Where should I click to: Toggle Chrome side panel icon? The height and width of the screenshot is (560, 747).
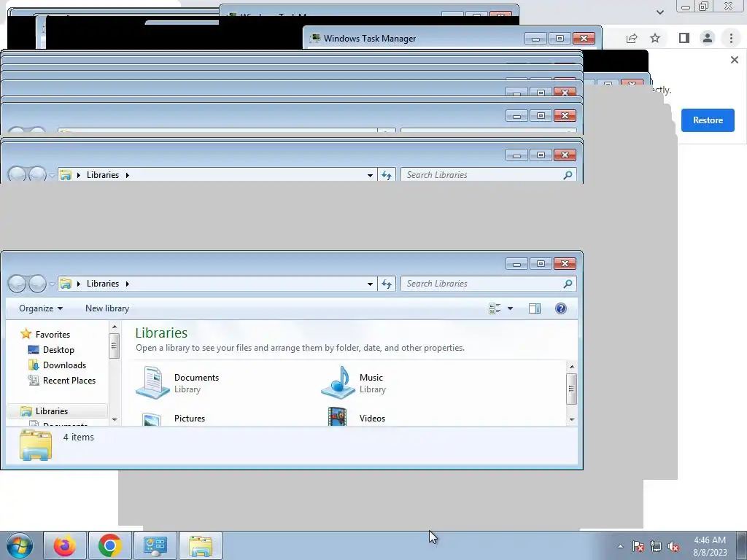click(684, 38)
